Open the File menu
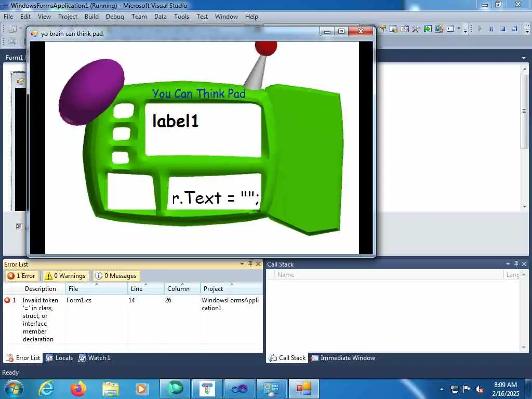The width and height of the screenshot is (532, 399). click(8, 16)
